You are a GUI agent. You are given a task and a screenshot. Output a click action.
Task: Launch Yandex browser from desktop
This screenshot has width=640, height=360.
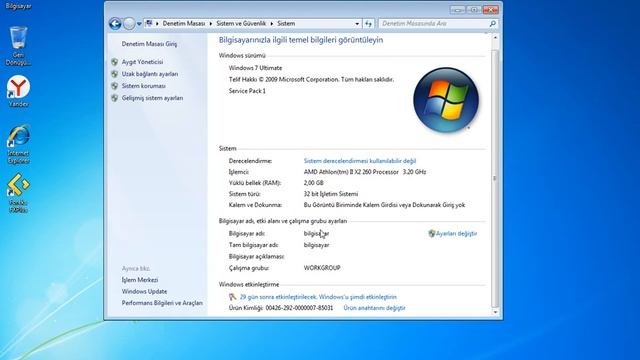point(18,91)
